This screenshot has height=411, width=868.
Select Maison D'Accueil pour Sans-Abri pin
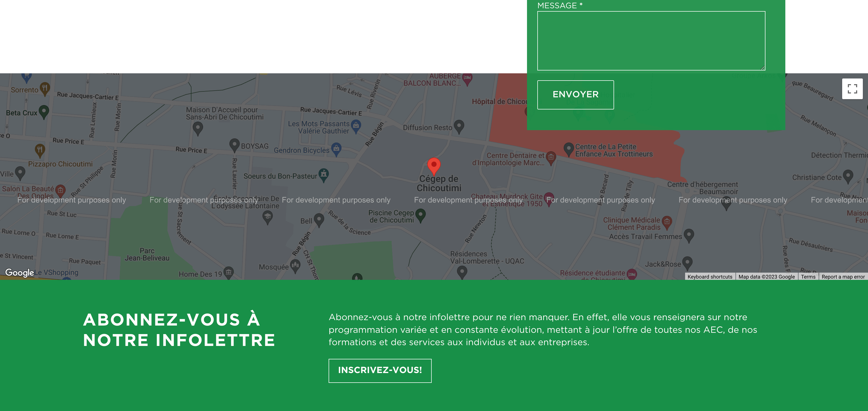[x=198, y=129]
